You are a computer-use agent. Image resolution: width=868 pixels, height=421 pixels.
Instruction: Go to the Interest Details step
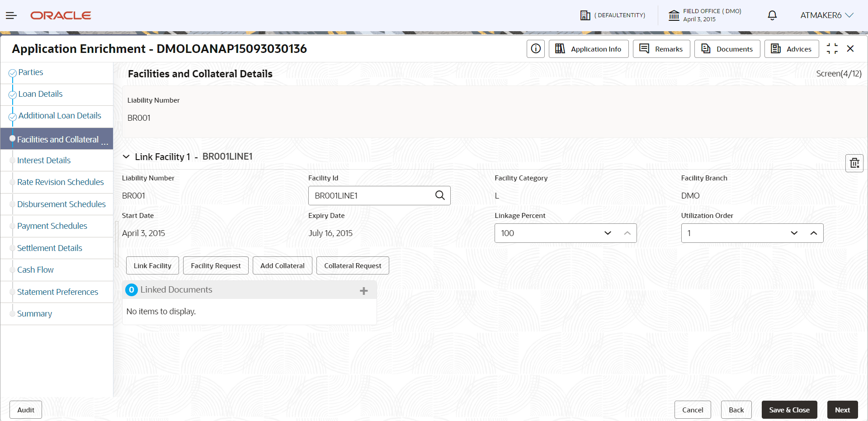click(44, 161)
